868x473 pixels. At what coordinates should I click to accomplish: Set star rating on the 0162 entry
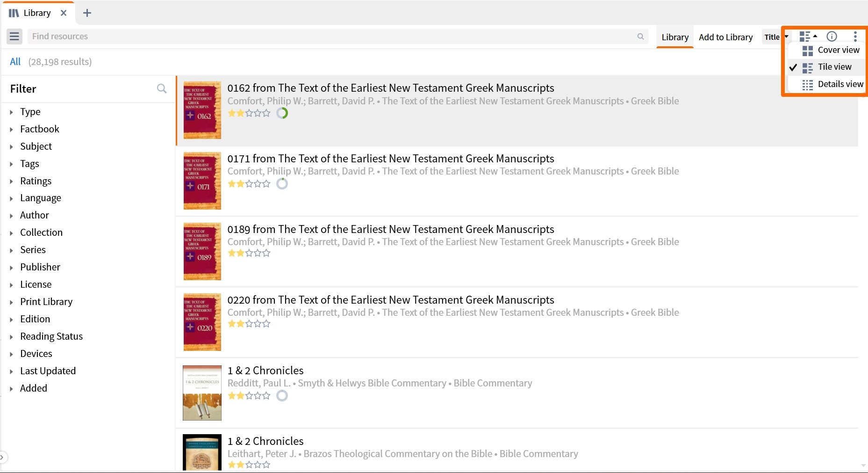[x=249, y=113]
